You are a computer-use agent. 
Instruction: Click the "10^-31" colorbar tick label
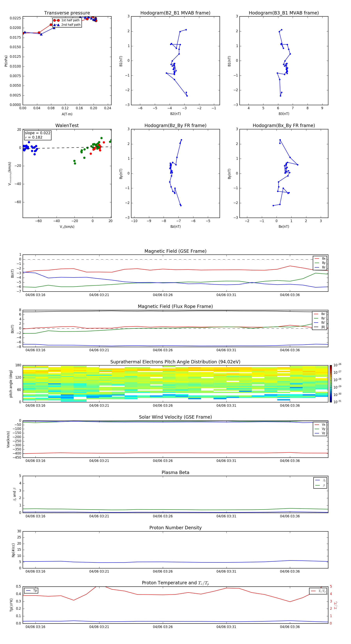point(337,402)
